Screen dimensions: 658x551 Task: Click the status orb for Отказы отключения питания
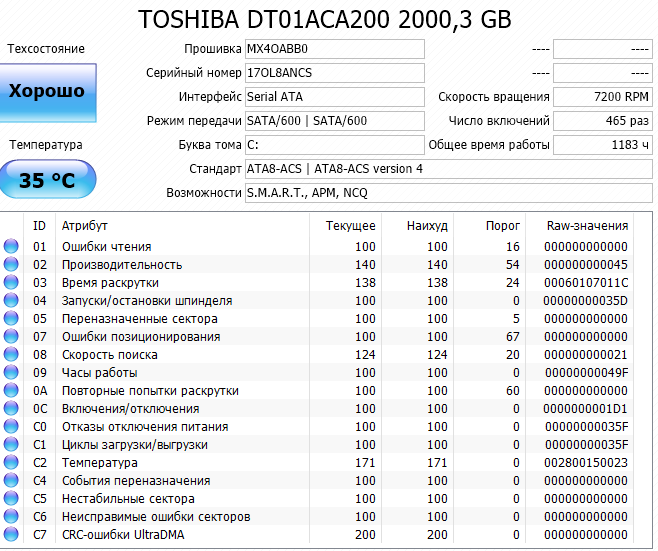[11, 426]
